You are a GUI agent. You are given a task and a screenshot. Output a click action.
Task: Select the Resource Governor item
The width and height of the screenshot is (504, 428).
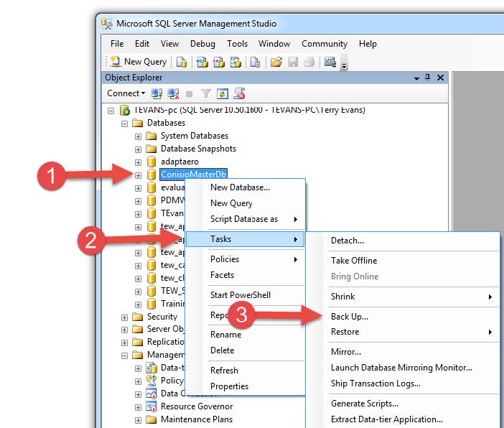[x=197, y=406]
